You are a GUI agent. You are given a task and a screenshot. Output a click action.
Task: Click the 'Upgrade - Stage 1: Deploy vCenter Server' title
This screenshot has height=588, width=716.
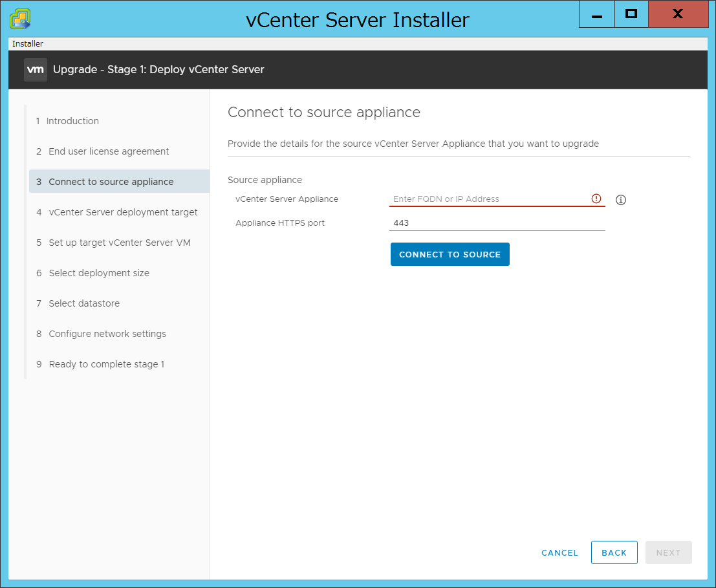[158, 69]
